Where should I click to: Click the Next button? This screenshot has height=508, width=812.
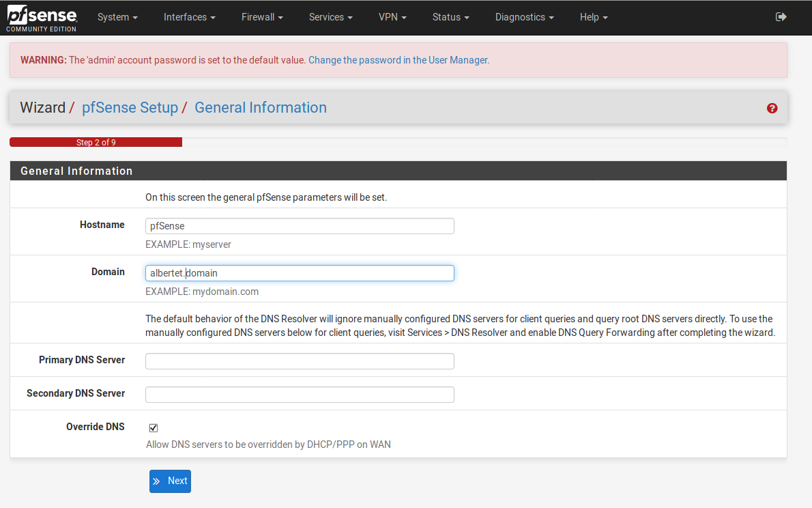171,481
